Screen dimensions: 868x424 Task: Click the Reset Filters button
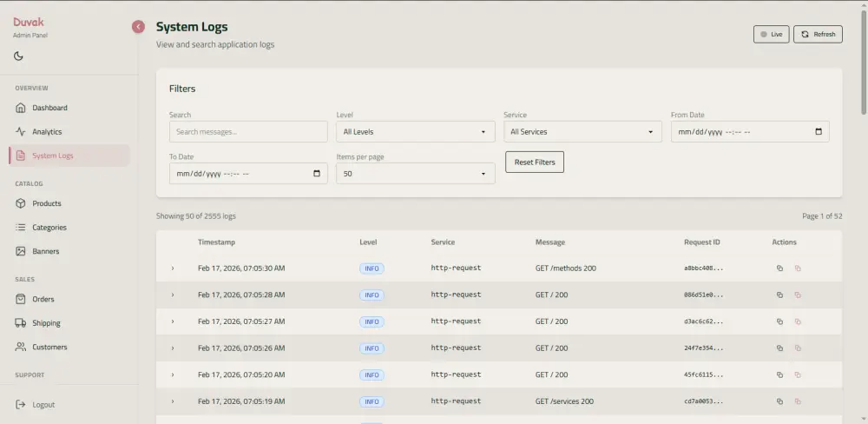pyautogui.click(x=535, y=162)
